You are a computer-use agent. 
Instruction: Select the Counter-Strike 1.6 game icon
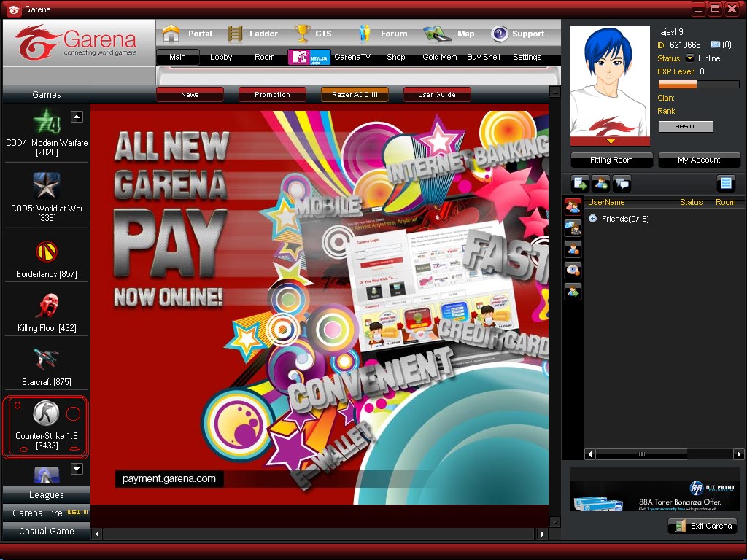click(x=46, y=413)
